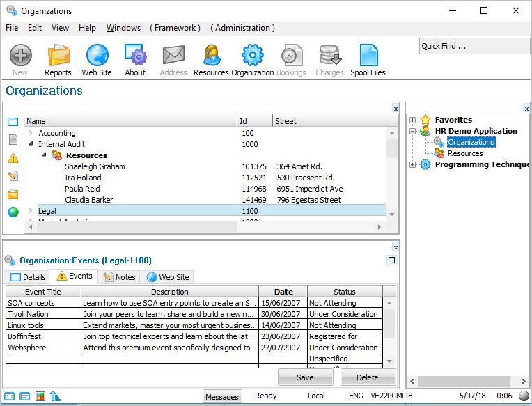
Task: Collapse the Internal Audit node
Action: (31, 144)
